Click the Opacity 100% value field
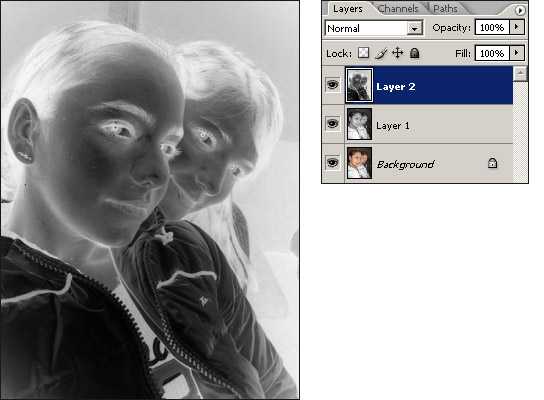Viewport: 544px width, 400px height. (492, 27)
